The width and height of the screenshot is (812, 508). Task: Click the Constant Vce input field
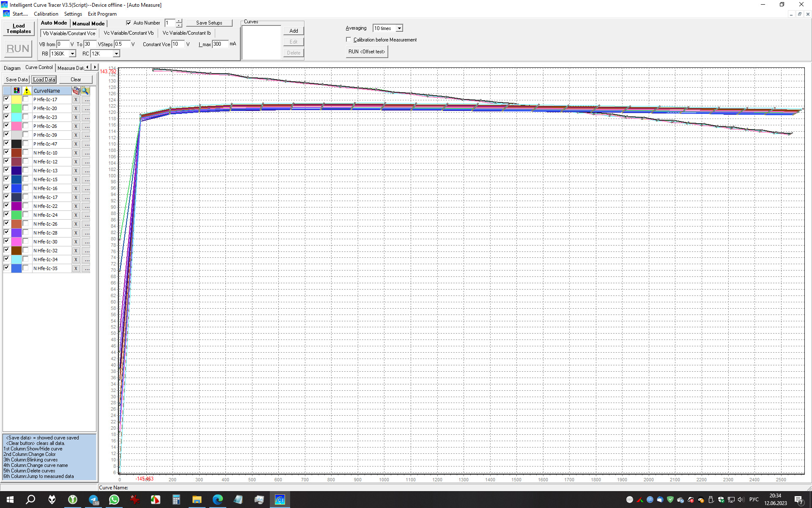coord(178,44)
